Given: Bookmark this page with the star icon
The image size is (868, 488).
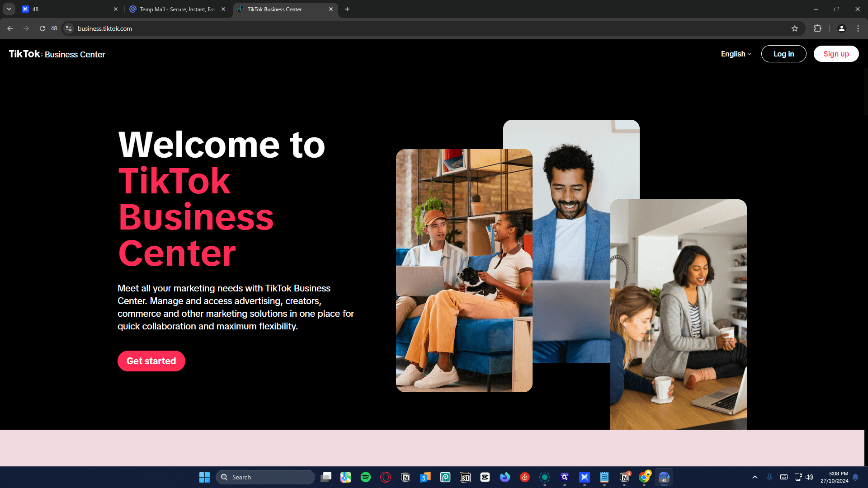Looking at the screenshot, I should 795,28.
